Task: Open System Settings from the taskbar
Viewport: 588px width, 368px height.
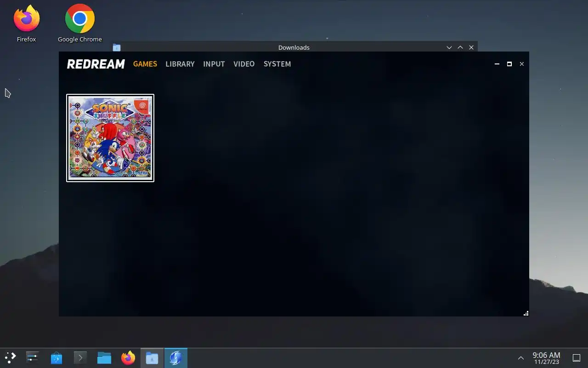Action: coord(33,358)
